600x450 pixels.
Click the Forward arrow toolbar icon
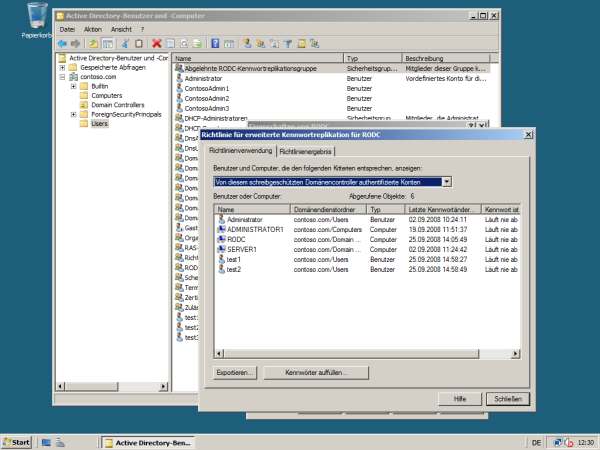[75, 44]
